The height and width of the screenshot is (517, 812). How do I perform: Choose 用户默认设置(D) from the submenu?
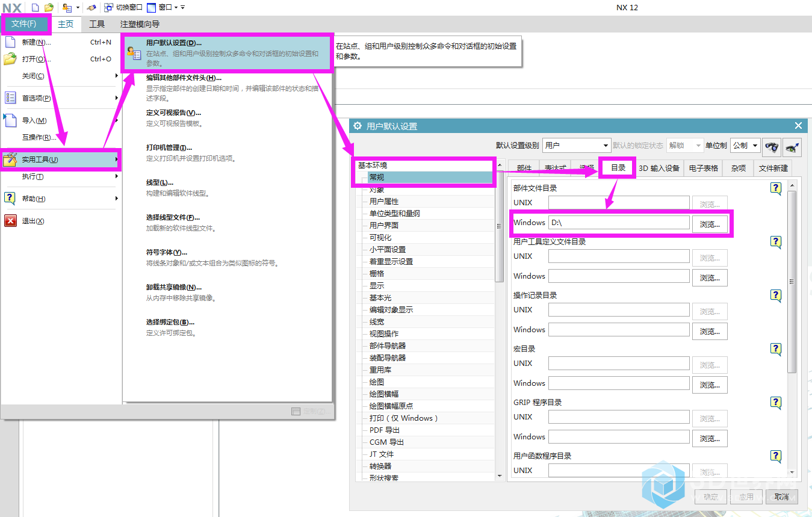click(x=228, y=54)
